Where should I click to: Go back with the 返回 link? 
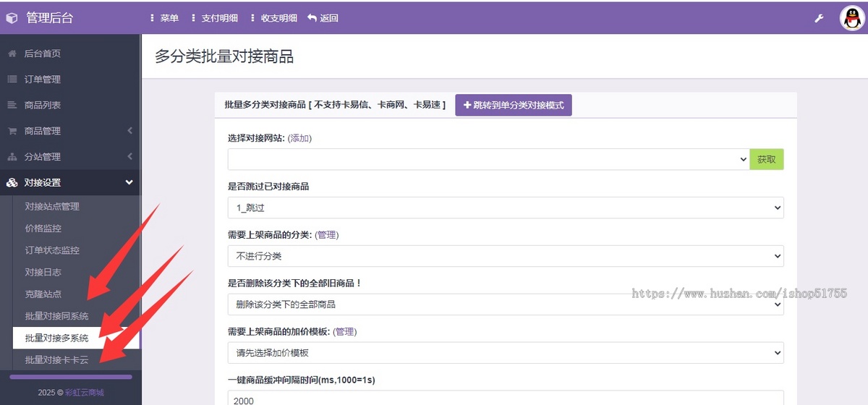(x=329, y=18)
